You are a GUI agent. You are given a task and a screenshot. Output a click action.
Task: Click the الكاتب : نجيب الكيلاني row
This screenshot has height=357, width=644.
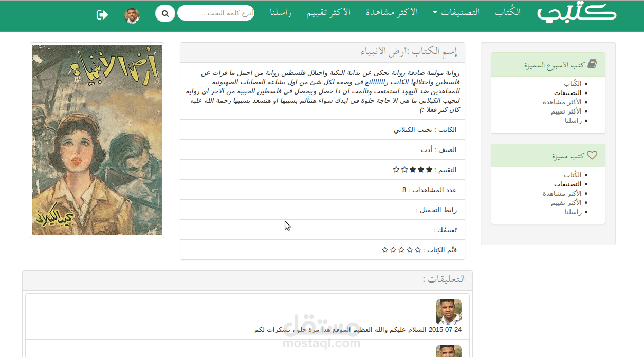322,130
